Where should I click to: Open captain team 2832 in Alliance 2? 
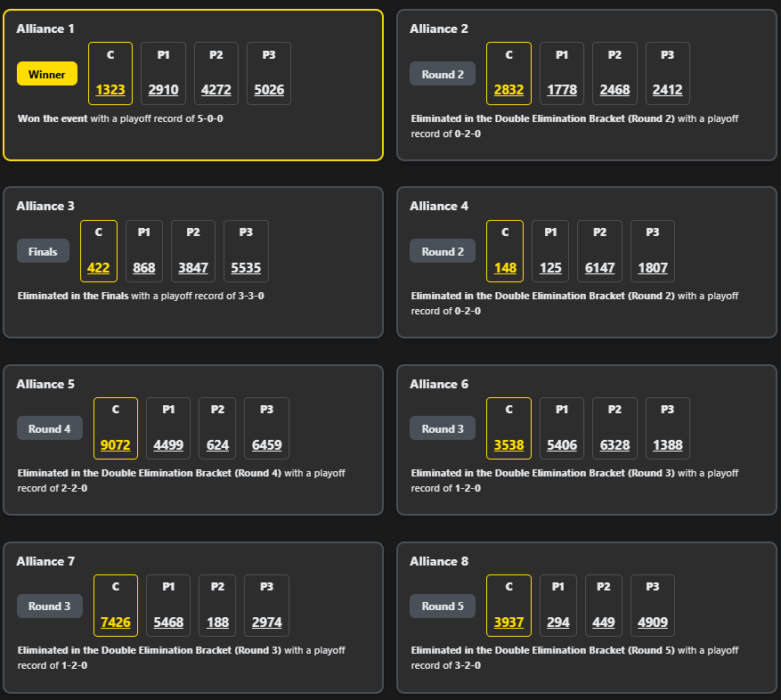point(508,90)
